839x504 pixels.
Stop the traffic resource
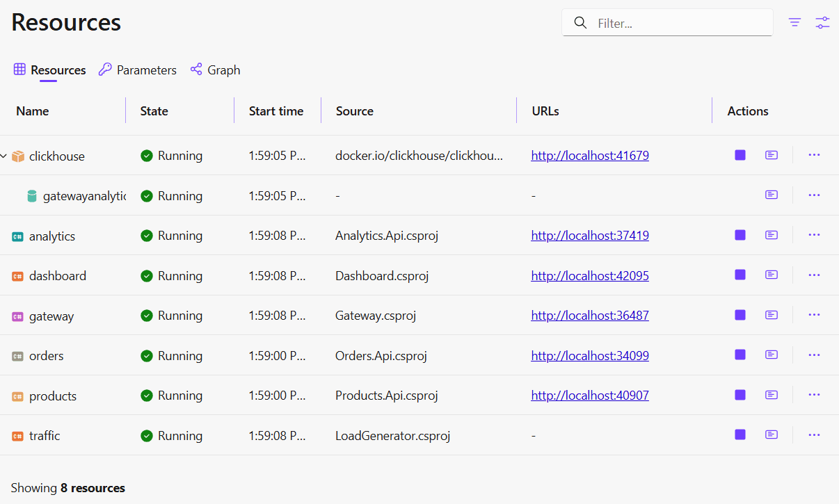(x=740, y=434)
